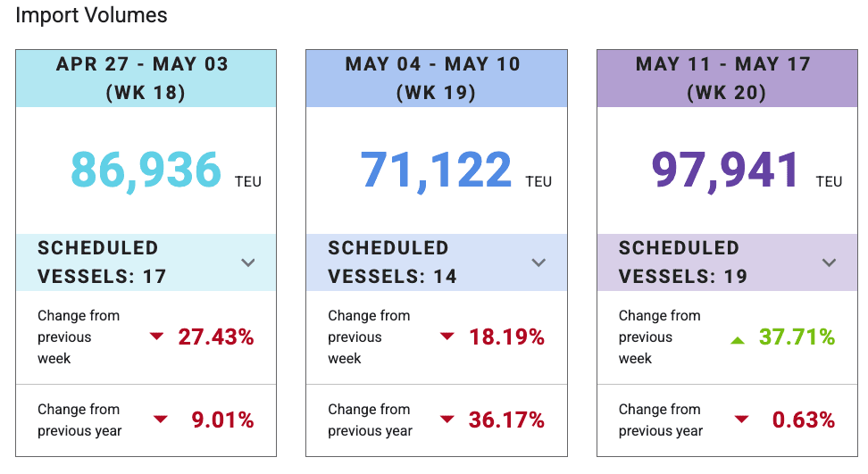Screen dimensions: 868x474
Task: Select the MAY 04 - MAY 10 header
Action: [x=436, y=79]
